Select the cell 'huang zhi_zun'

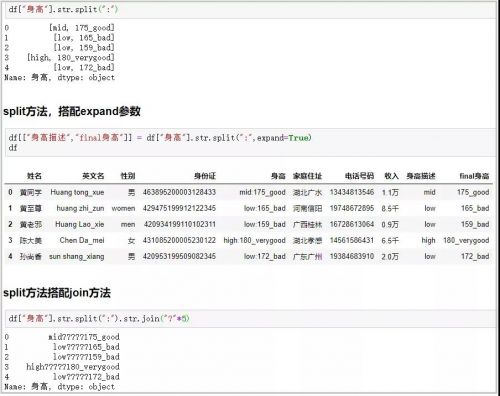point(80,208)
